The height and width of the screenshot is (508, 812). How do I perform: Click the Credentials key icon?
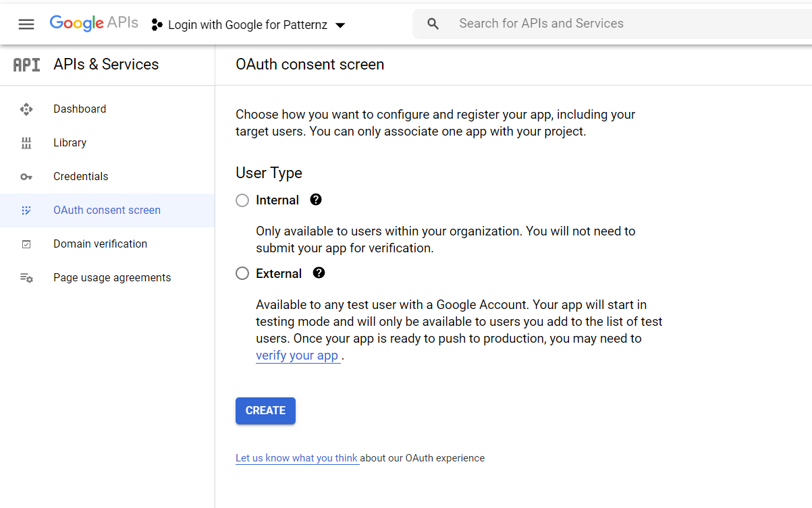click(26, 177)
